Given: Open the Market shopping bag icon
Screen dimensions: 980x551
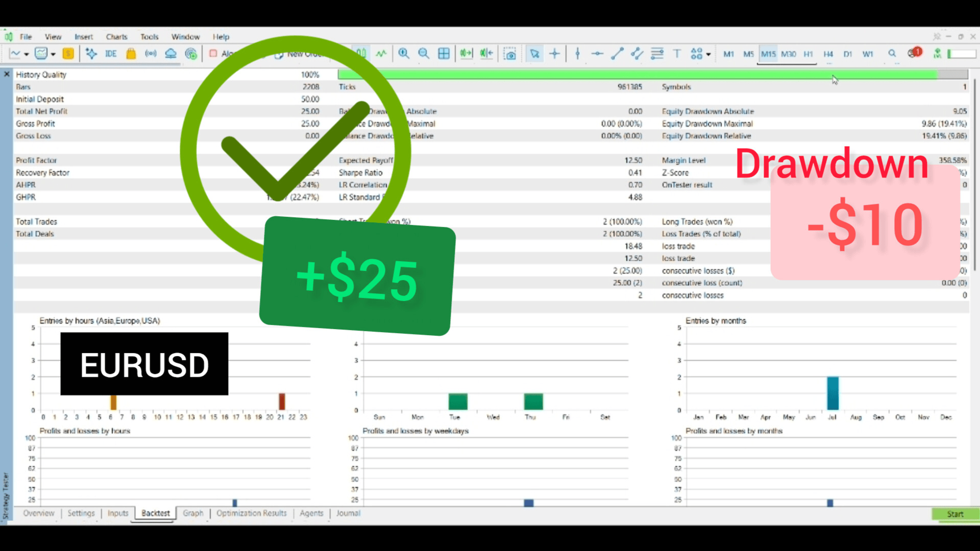Looking at the screenshot, I should [x=131, y=54].
